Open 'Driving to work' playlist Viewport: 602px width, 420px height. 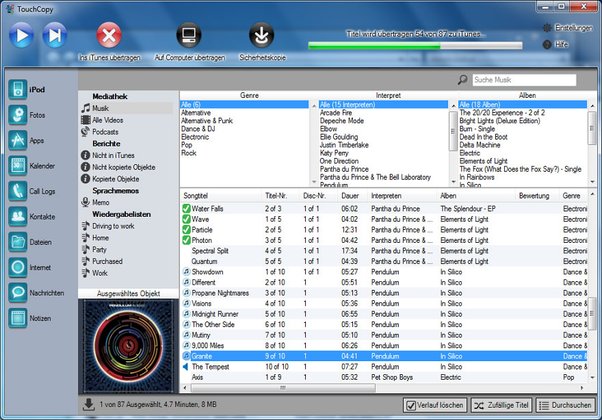coord(108,226)
